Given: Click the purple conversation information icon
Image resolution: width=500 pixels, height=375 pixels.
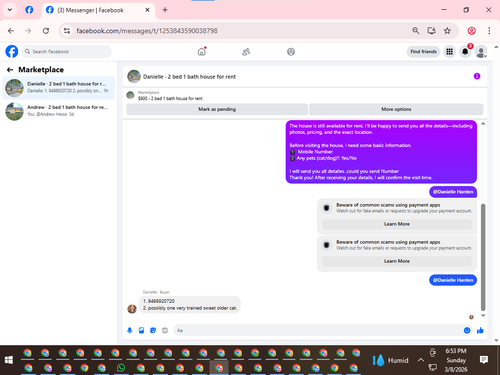Looking at the screenshot, I should (477, 76).
